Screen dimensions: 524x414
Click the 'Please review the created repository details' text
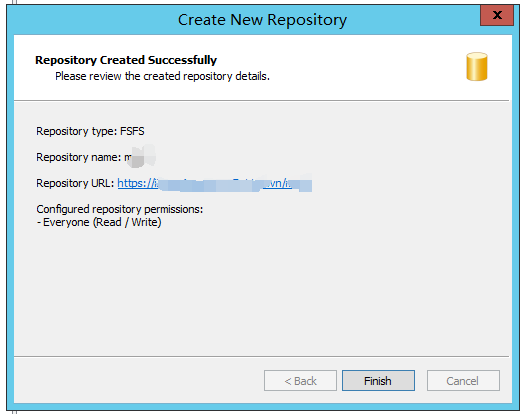tap(162, 76)
